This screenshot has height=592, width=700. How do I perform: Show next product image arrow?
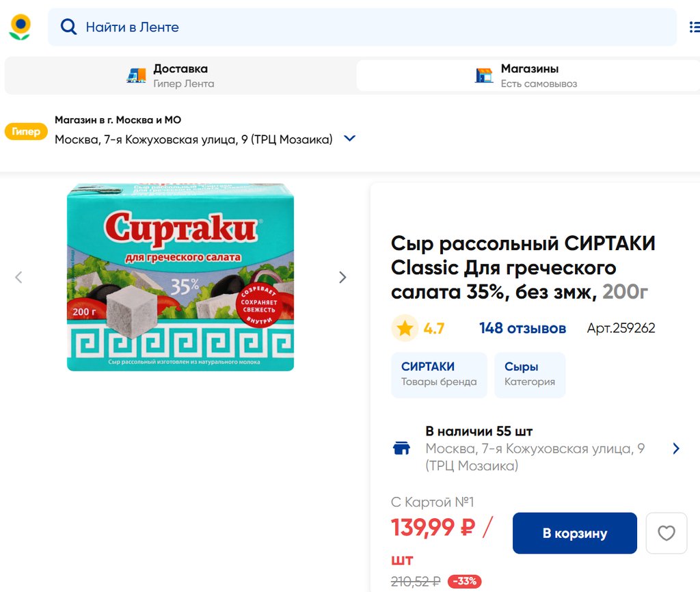point(342,278)
